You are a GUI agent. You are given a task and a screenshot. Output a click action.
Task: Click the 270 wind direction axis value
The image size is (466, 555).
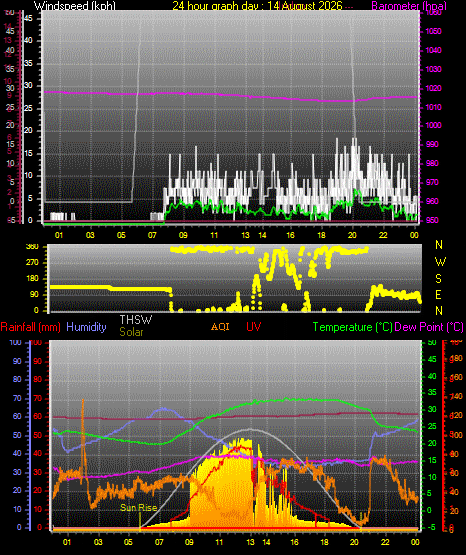tap(32, 263)
